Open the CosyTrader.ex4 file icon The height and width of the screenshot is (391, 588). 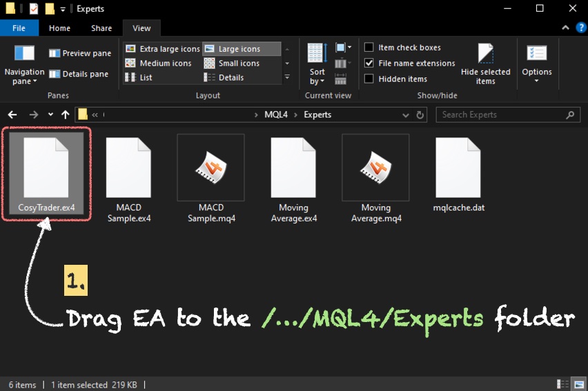point(46,167)
